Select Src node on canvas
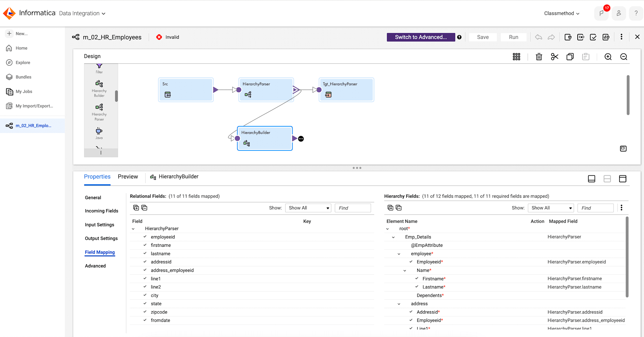This screenshot has height=337, width=644. tap(186, 90)
